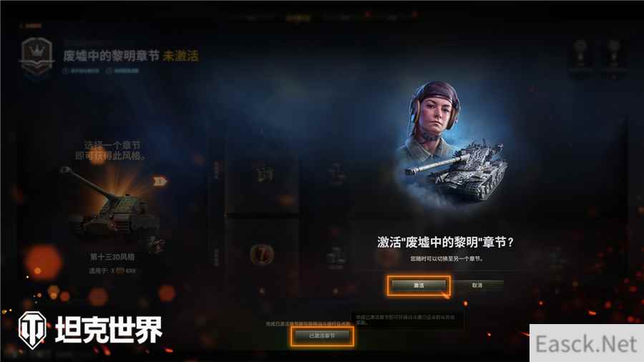Click the second points counter icon at top right
Screen dimensions: 644x362
coord(614,55)
